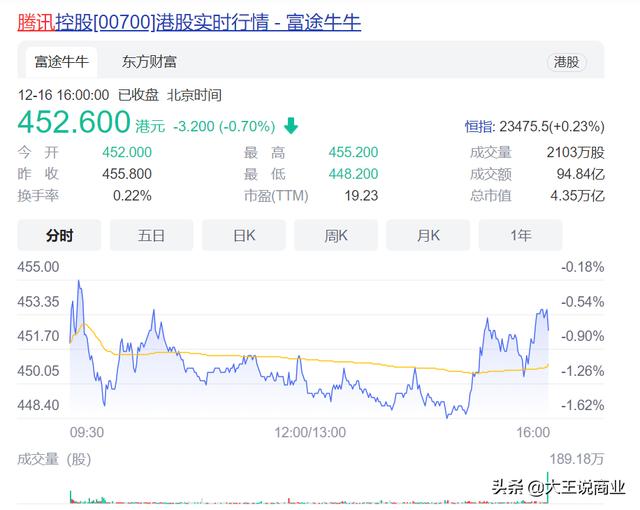
Task: Switch to the 日K chart tab
Action: pyautogui.click(x=244, y=235)
